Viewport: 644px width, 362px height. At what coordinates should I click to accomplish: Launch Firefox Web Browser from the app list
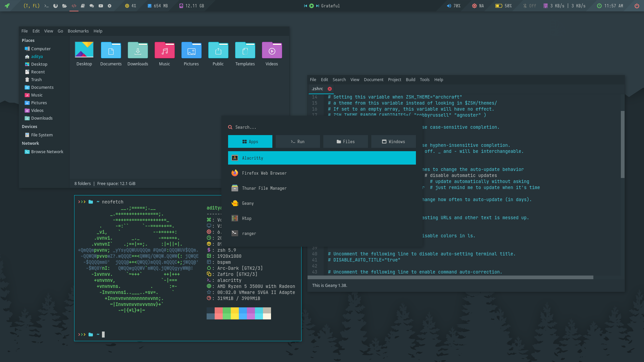click(264, 173)
